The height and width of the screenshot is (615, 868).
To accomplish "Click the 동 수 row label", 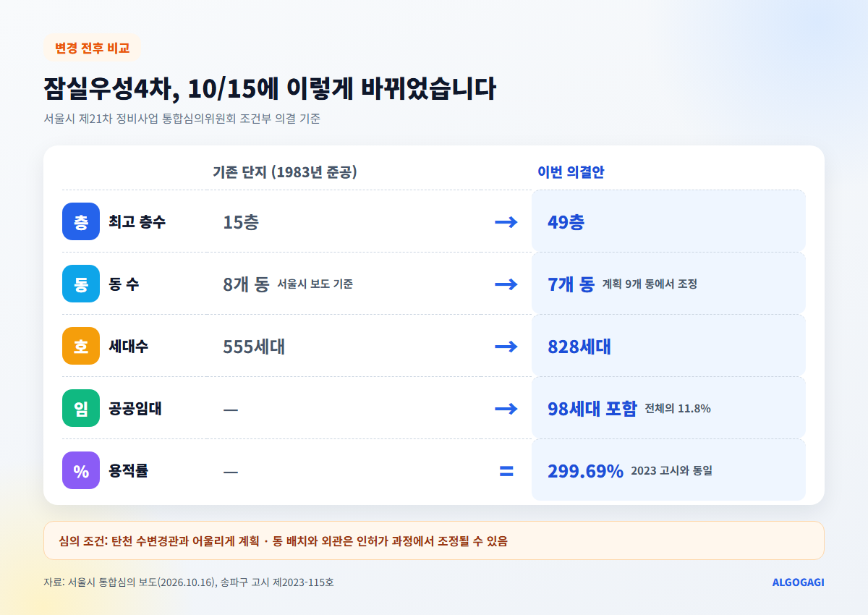I will pos(124,284).
